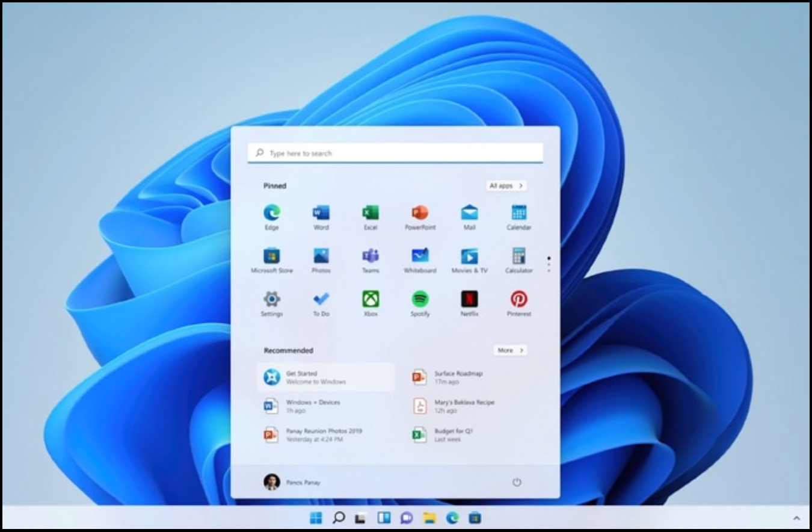812x532 pixels.
Task: Open Widgets from the taskbar
Action: [x=384, y=518]
